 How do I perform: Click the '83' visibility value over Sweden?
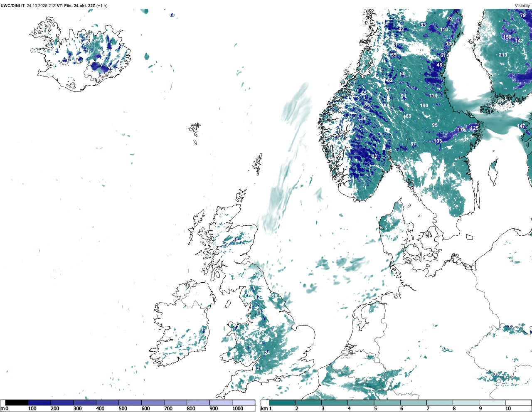pos(423,25)
